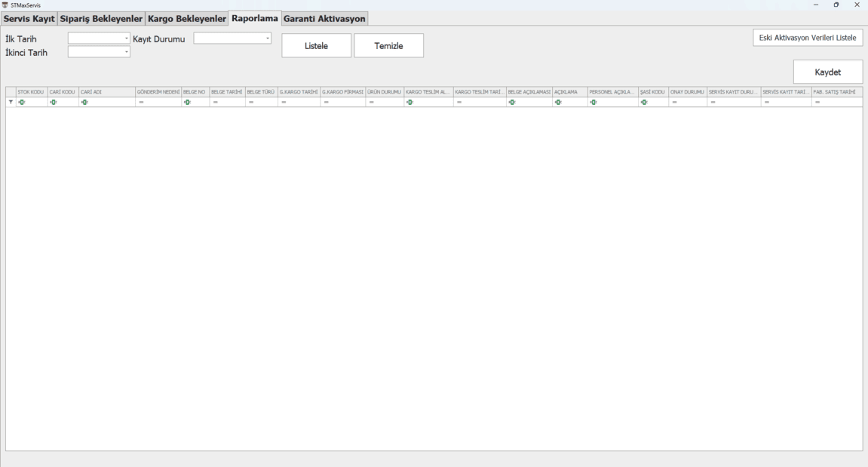
Task: Click the GÖNDERİM NEDENİ column header
Action: [158, 92]
